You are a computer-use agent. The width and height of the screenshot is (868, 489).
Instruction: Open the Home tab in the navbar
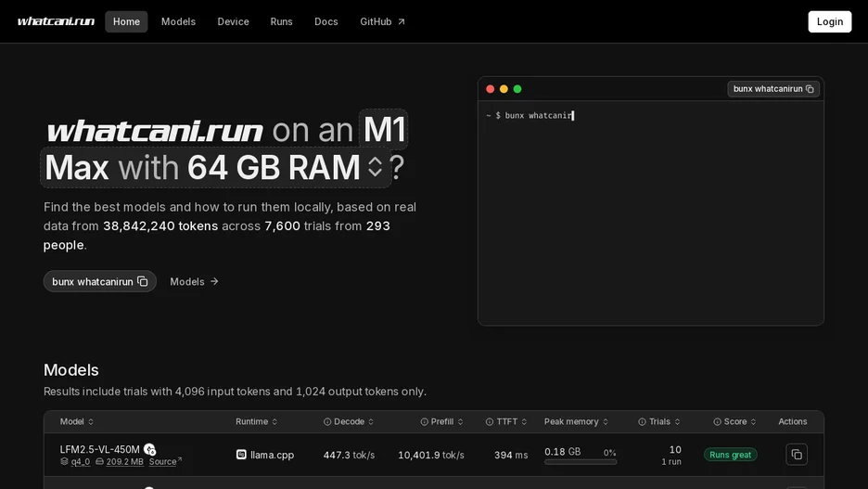(126, 21)
